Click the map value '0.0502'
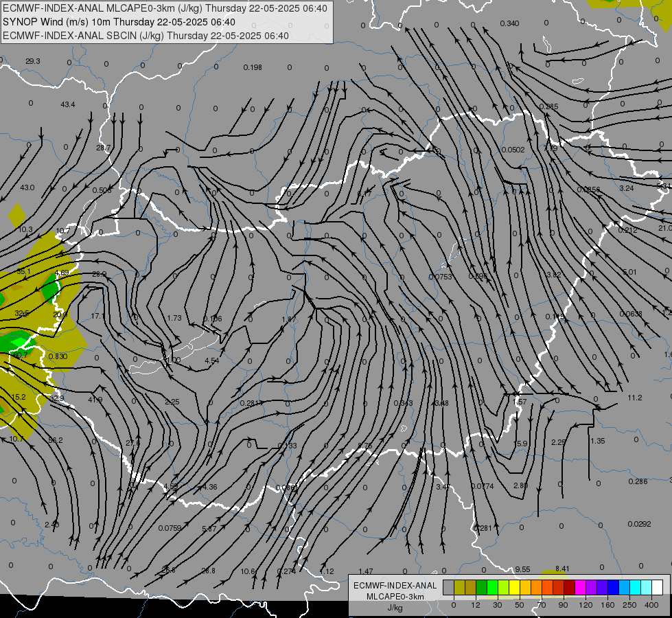The height and width of the screenshot is (618, 672). [x=513, y=150]
